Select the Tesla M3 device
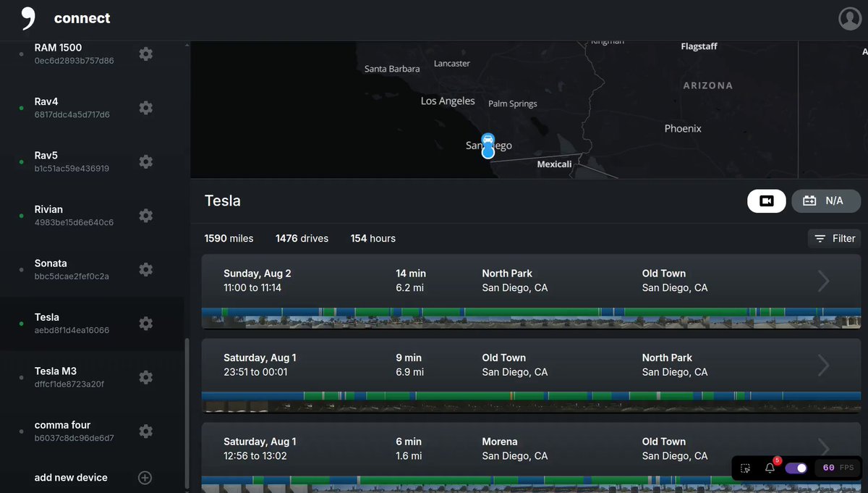The width and height of the screenshot is (868, 493). pyautogui.click(x=93, y=377)
